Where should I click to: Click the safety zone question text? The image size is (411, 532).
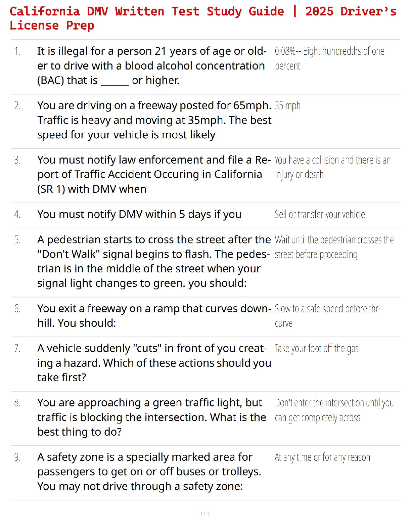click(x=149, y=472)
